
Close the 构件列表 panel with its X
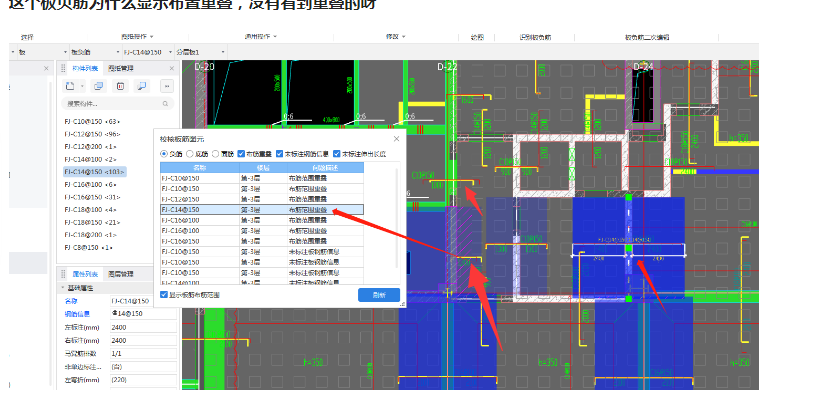172,69
